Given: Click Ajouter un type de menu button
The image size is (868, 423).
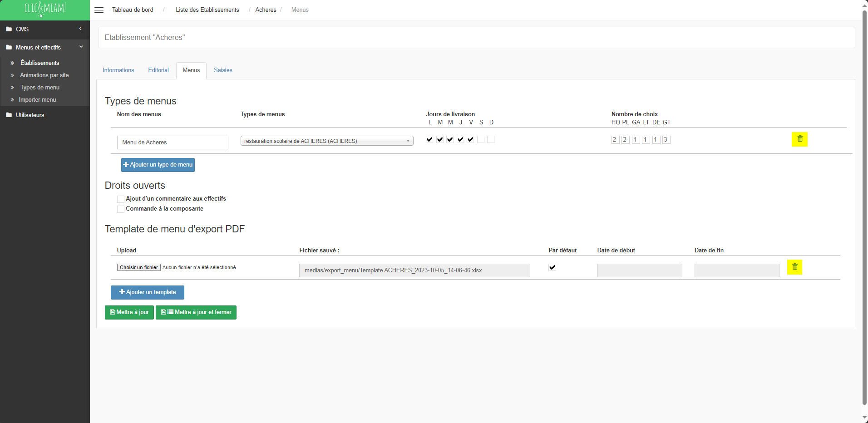Looking at the screenshot, I should (x=158, y=165).
